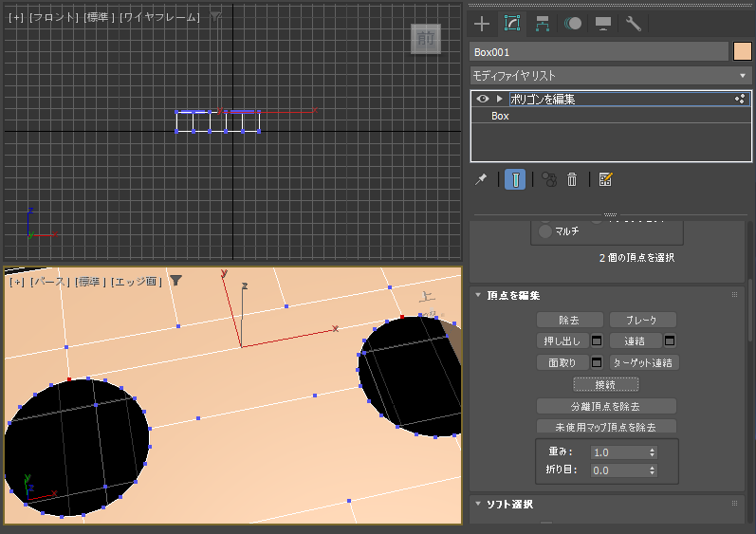This screenshot has width=756, height=534.
Task: Remove modifier with the trash icon
Action: 572,180
